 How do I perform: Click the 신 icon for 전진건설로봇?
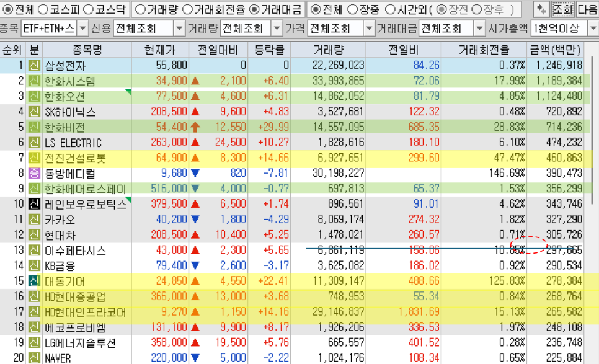(34, 158)
